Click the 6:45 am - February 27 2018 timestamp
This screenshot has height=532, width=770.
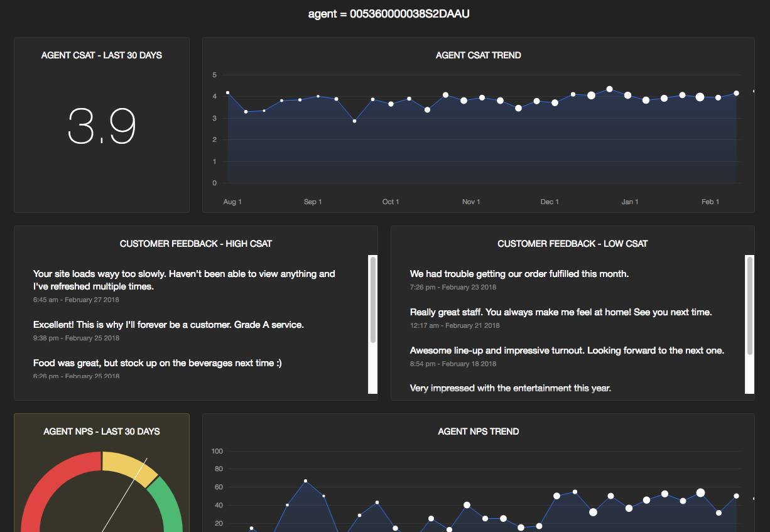76,300
